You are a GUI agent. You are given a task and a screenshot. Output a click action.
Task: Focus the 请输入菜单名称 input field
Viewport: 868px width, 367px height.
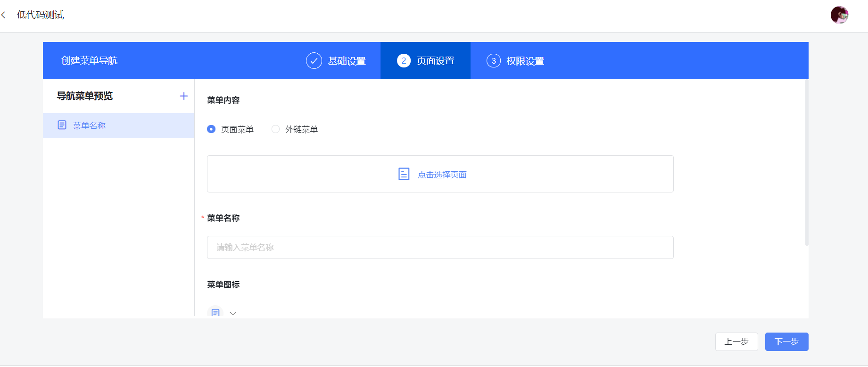(x=440, y=247)
